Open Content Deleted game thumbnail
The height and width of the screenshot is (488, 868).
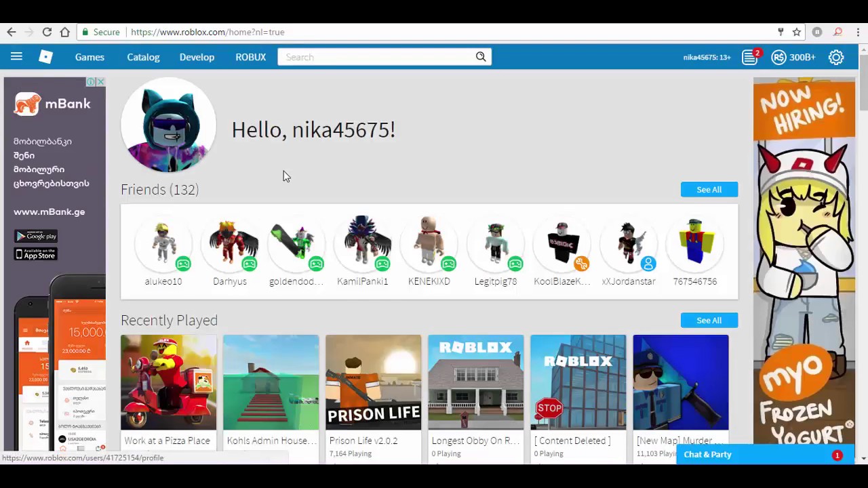[x=578, y=382]
